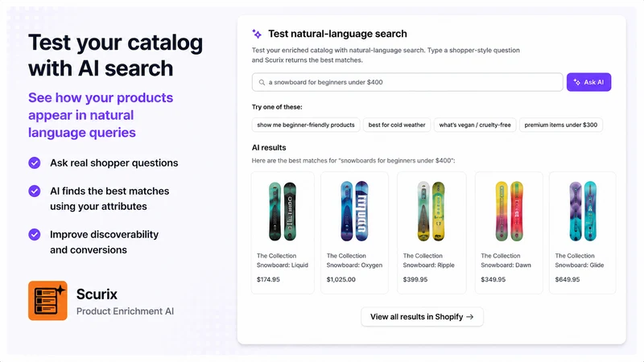Click The Collection Snowboard: Glide title
This screenshot has width=644, height=362.
click(x=579, y=260)
